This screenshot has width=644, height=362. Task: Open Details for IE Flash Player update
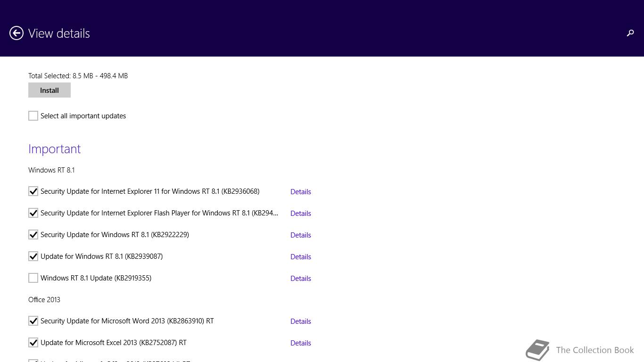tap(301, 214)
